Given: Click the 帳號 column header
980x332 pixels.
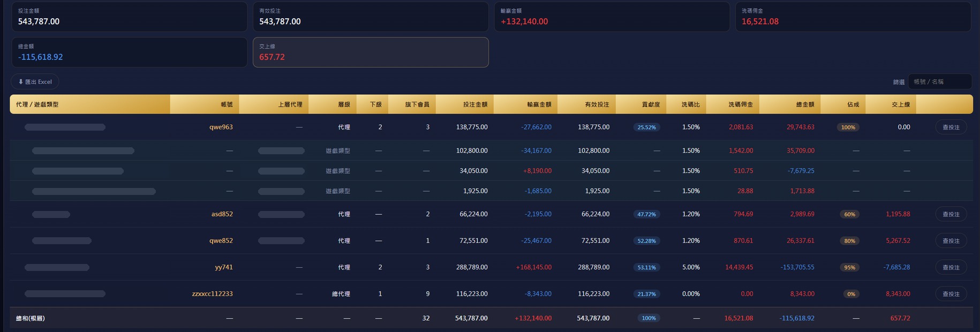Looking at the screenshot, I should pos(205,104).
